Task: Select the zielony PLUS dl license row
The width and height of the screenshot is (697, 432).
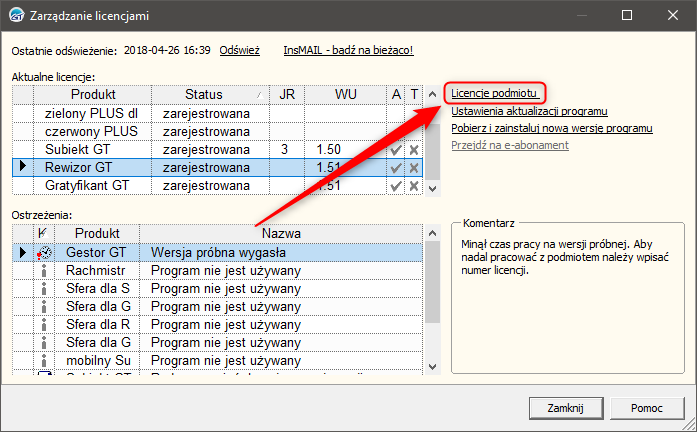Action: 218,113
